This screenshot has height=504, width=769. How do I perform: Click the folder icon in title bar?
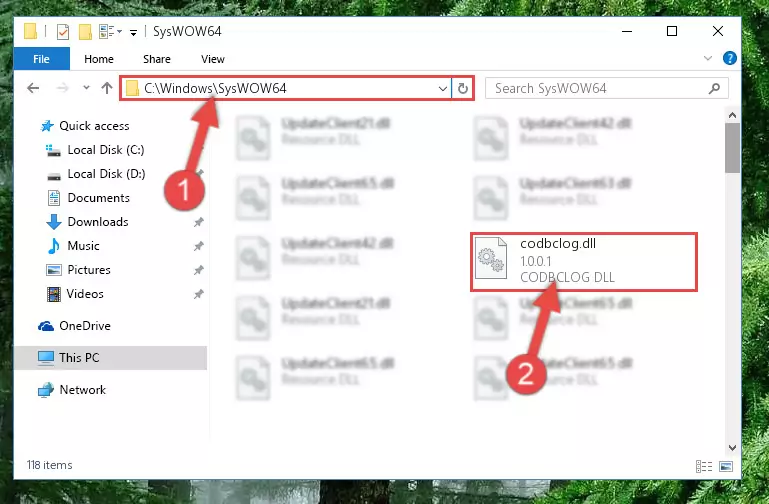(x=30, y=31)
